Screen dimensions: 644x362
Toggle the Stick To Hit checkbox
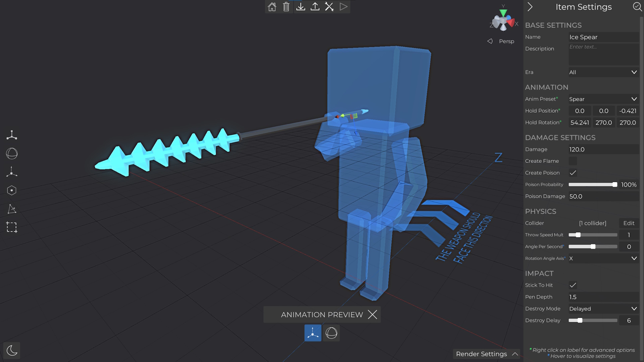[573, 285]
